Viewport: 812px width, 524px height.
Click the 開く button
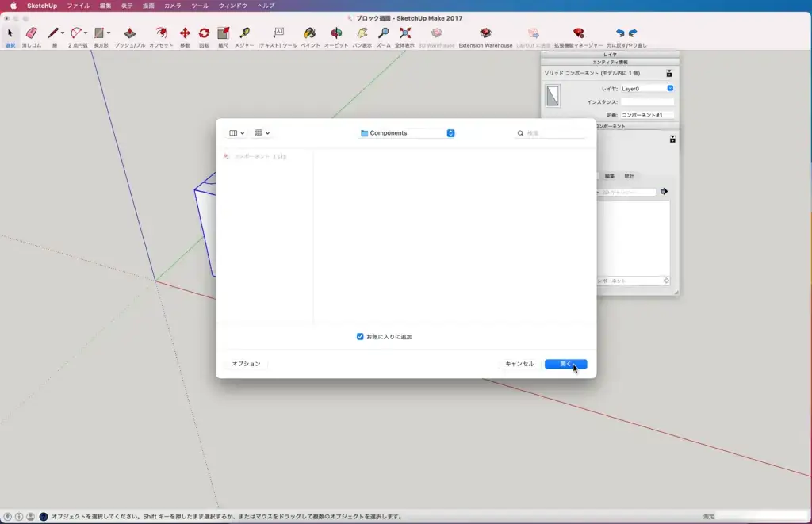click(565, 364)
